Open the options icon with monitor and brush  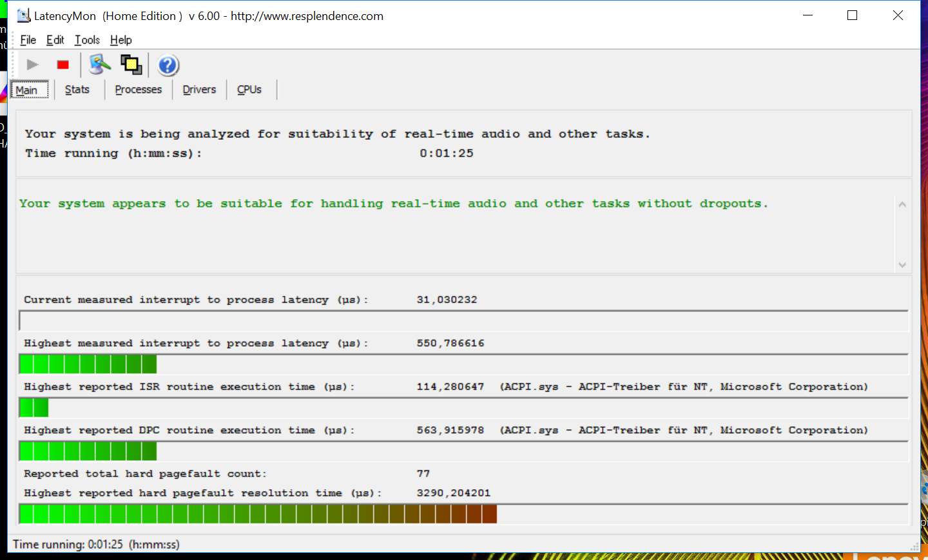(x=100, y=64)
